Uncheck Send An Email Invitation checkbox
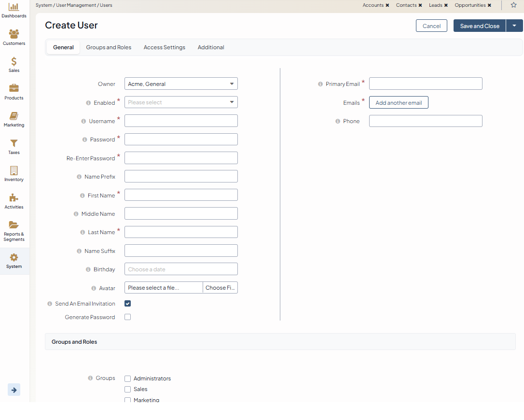This screenshot has height=420, width=524. (128, 304)
